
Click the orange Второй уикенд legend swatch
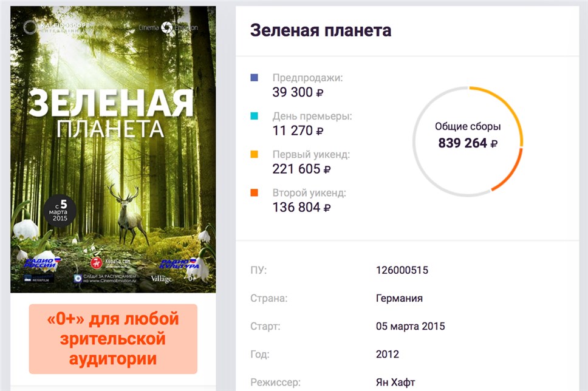(x=255, y=192)
